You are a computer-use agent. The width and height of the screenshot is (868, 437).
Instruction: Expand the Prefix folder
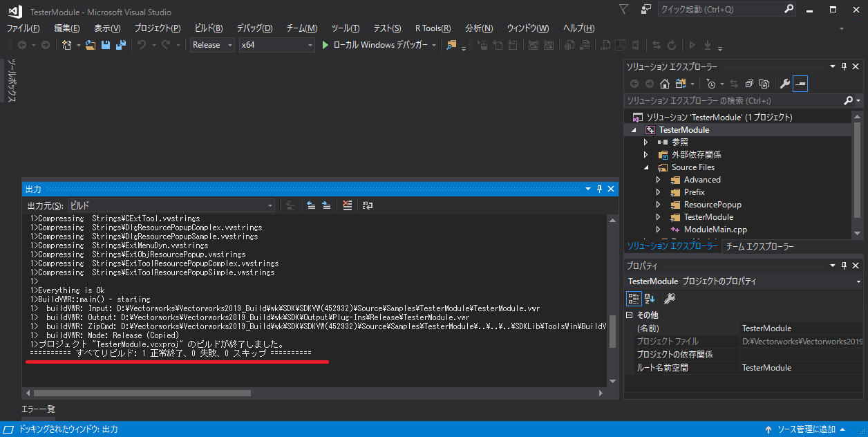(x=658, y=192)
